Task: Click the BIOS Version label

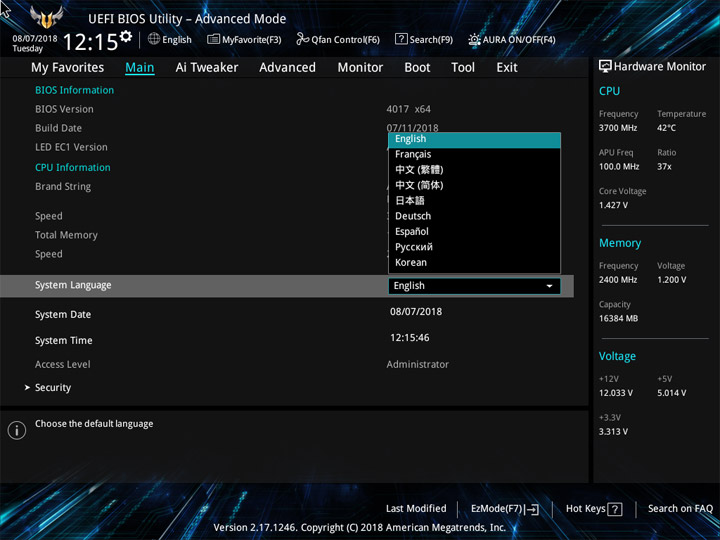Action: (x=64, y=109)
